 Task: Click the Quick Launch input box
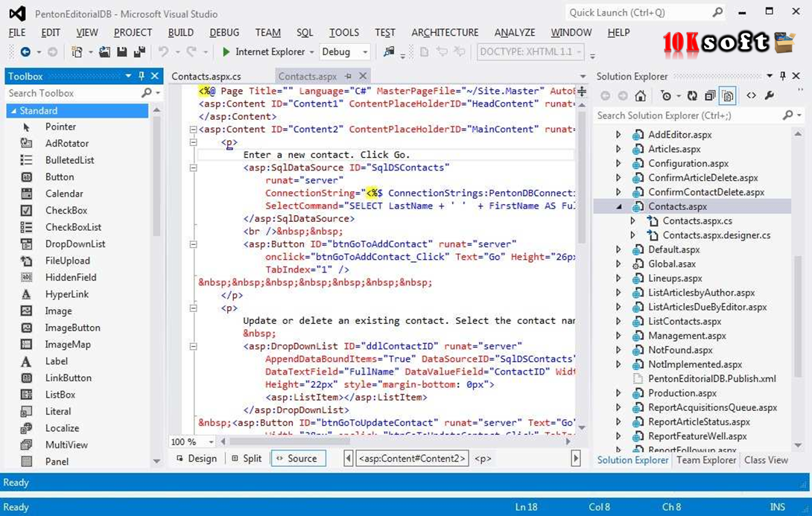click(x=638, y=13)
